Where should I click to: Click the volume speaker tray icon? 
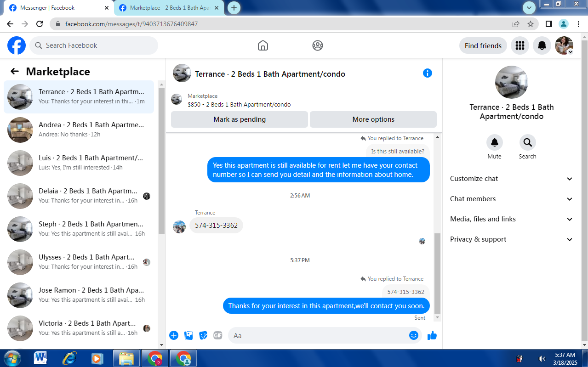click(542, 359)
